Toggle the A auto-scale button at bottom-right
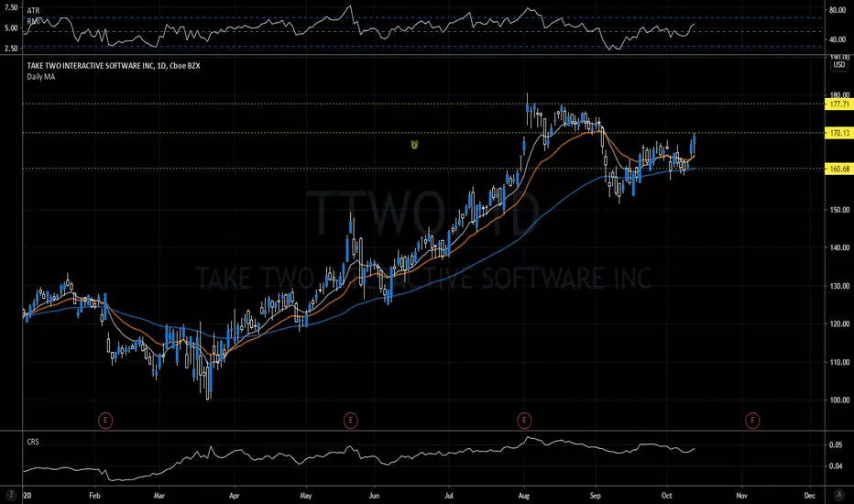The image size is (854, 504). 839,495
